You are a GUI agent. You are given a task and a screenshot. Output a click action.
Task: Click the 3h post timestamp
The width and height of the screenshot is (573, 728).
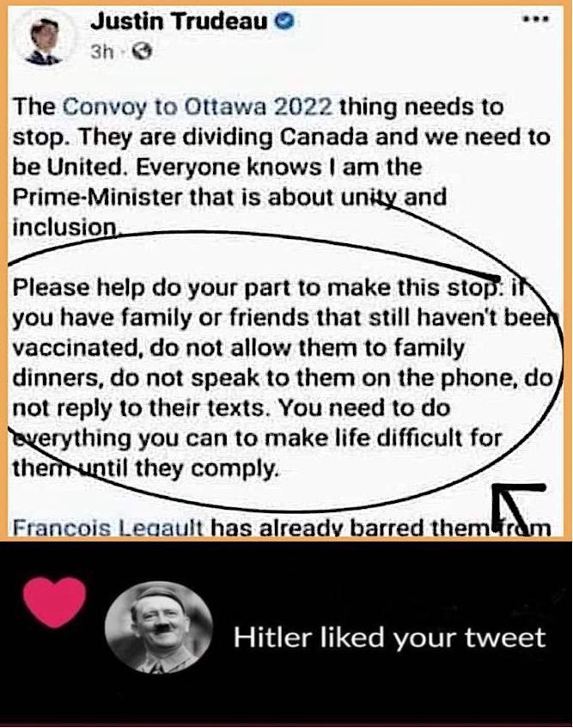[101, 52]
